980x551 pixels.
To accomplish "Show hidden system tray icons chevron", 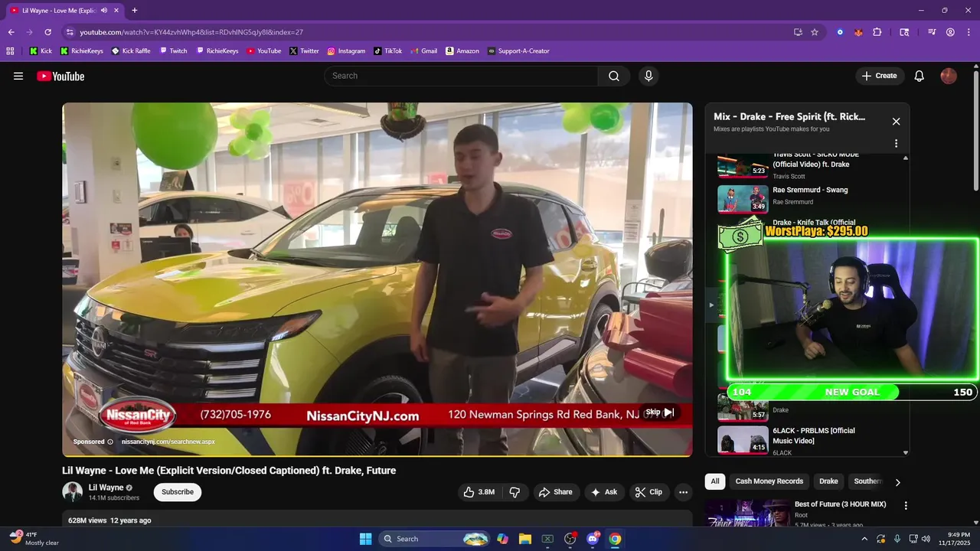I will pyautogui.click(x=864, y=539).
